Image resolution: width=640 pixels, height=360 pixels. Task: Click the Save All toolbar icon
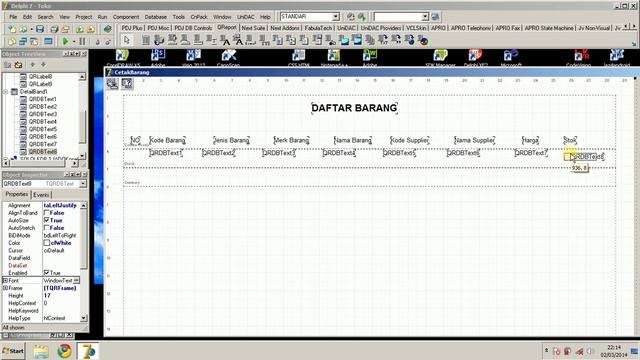coord(54,29)
